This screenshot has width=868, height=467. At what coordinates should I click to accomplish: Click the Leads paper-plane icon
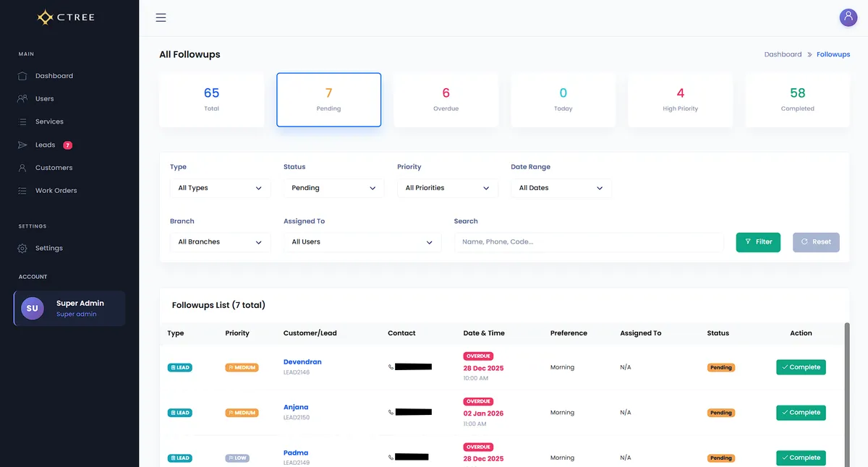(x=22, y=145)
